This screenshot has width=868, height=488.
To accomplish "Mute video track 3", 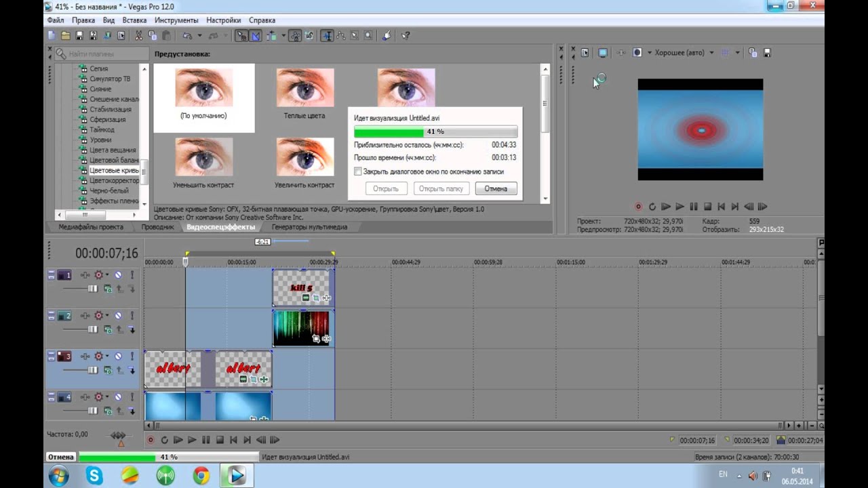I will [x=118, y=357].
